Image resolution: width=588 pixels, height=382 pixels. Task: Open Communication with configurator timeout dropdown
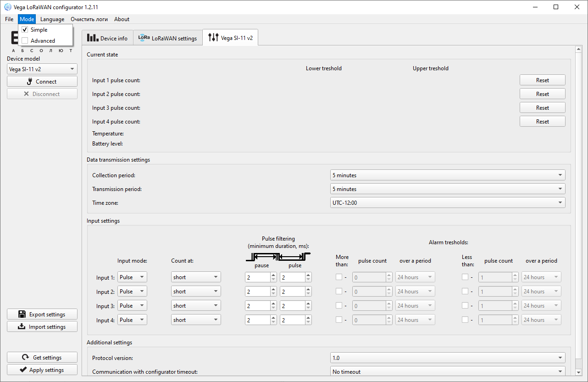[x=448, y=372]
